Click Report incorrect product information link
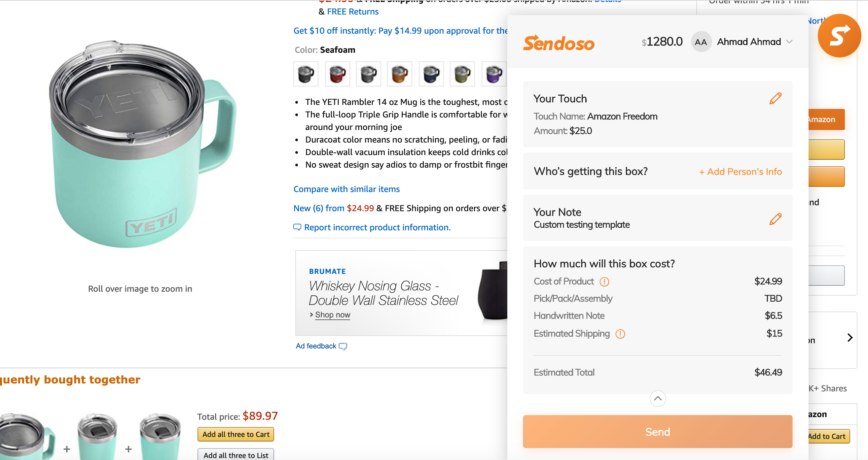This screenshot has height=460, width=868. 377,228
